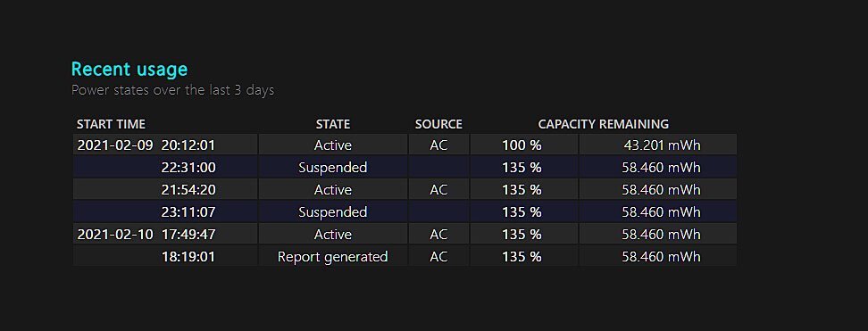Click the 100 % capacity cell
The width and height of the screenshot is (868, 331).
pos(523,145)
